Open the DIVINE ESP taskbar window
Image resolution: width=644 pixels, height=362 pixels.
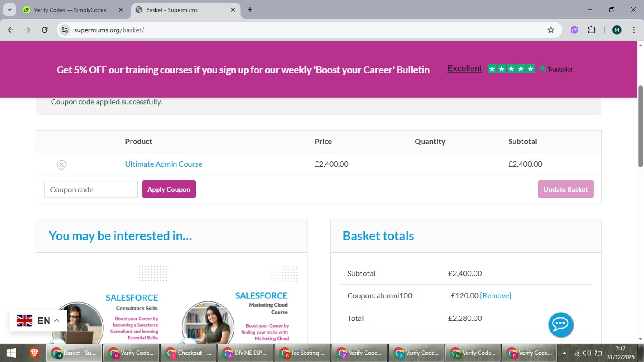click(x=245, y=353)
